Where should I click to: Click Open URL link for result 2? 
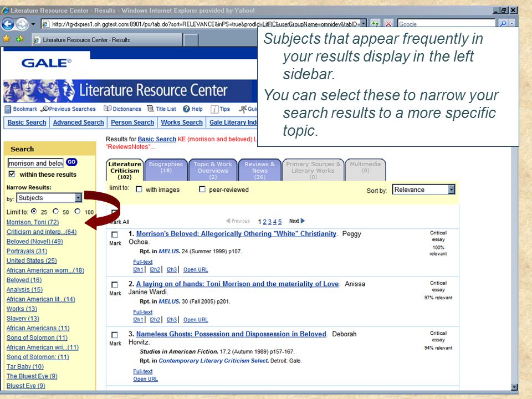[196, 320]
